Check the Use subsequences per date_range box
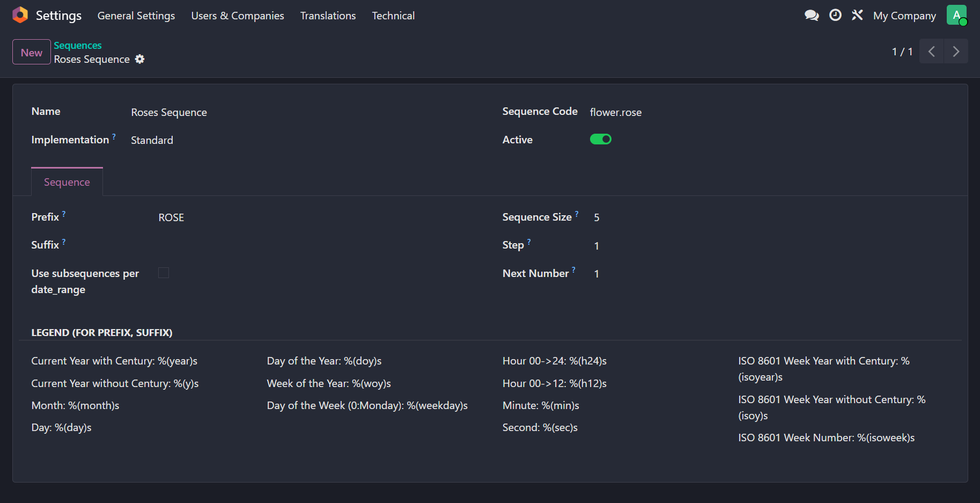 click(164, 273)
